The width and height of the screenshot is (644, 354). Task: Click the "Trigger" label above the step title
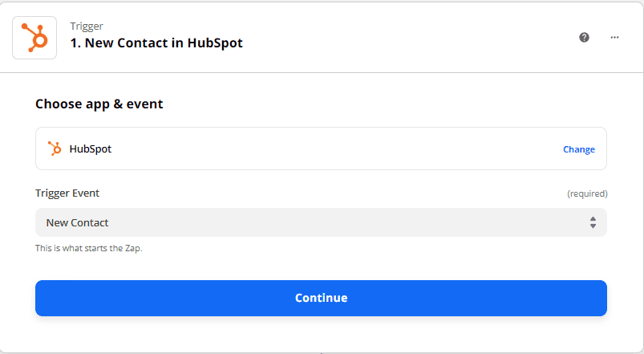(x=87, y=26)
